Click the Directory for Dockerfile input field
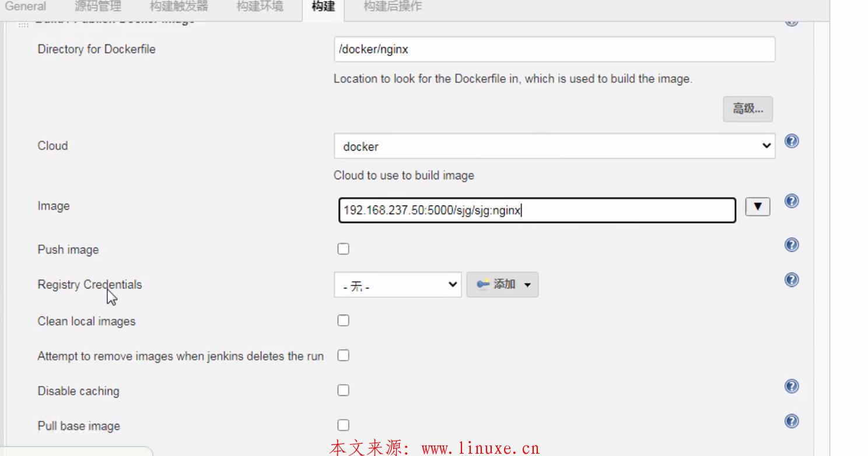 (555, 50)
